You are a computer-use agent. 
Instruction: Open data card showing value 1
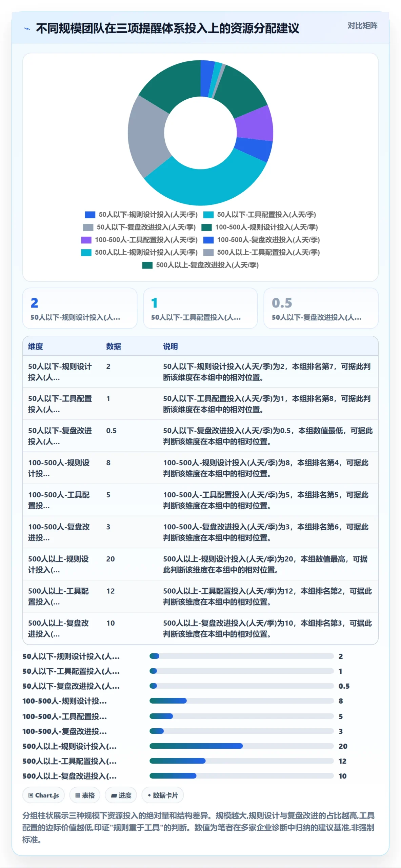200,308
